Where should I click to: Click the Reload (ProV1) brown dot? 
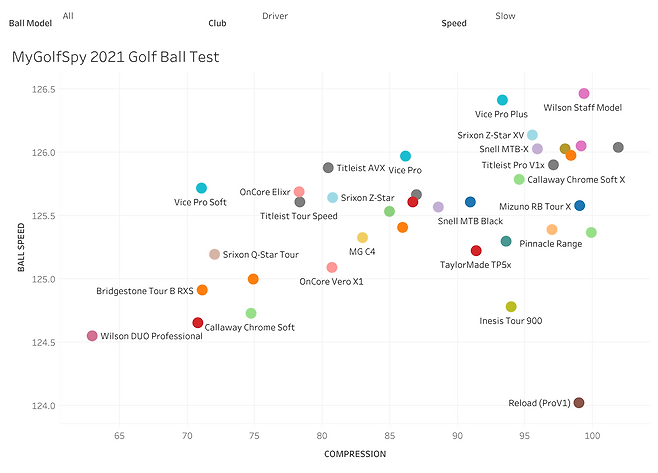(x=579, y=402)
